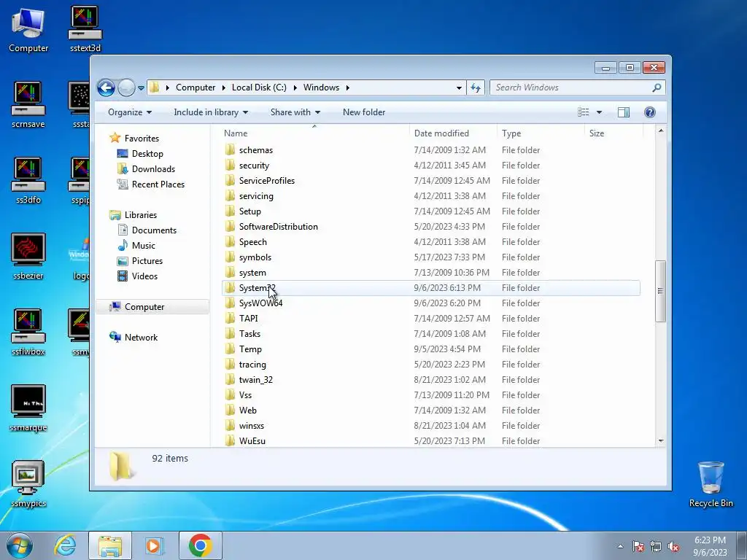
Task: Open the address bar history dropdown
Action: [x=459, y=88]
